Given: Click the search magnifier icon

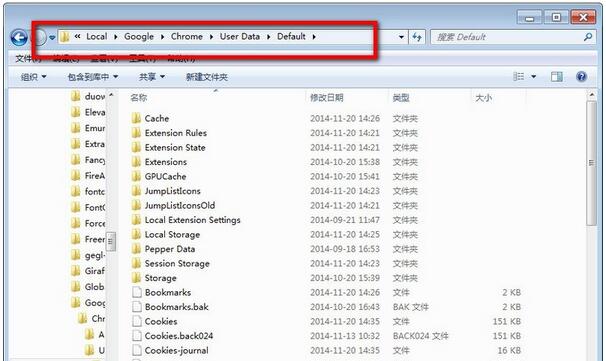Looking at the screenshot, I should [588, 37].
